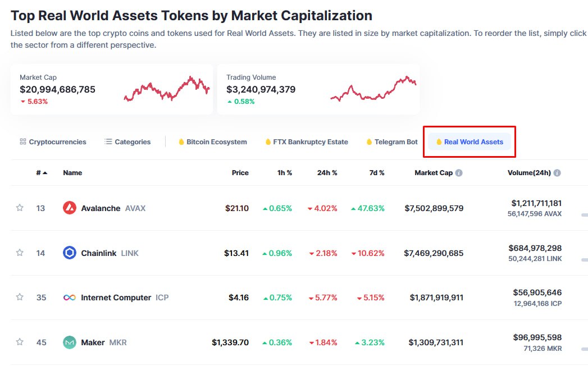
Task: Click the Cryptocurrencies grid icon
Action: (23, 142)
